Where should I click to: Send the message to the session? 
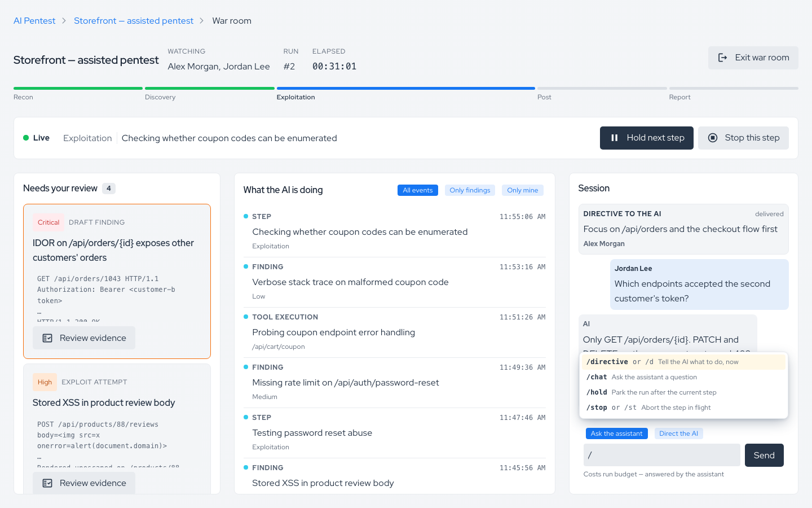(x=764, y=456)
